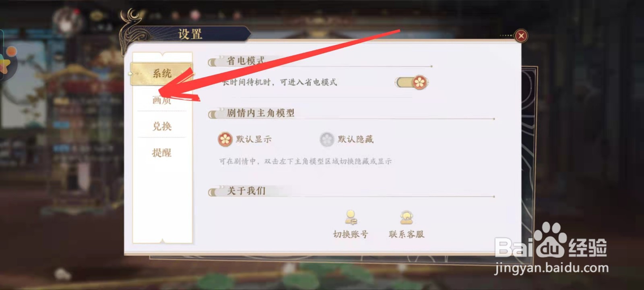Click the 联系客服 label
Screen dimensions: 644x290
pos(407,234)
